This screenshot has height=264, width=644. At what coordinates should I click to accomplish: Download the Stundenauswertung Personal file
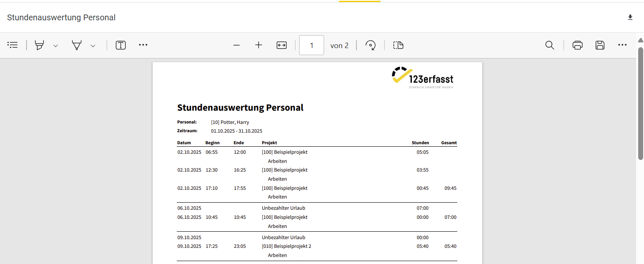(x=630, y=17)
